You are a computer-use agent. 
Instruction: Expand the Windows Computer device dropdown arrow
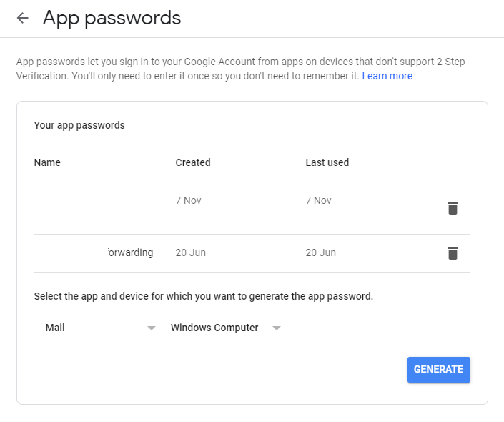(277, 328)
